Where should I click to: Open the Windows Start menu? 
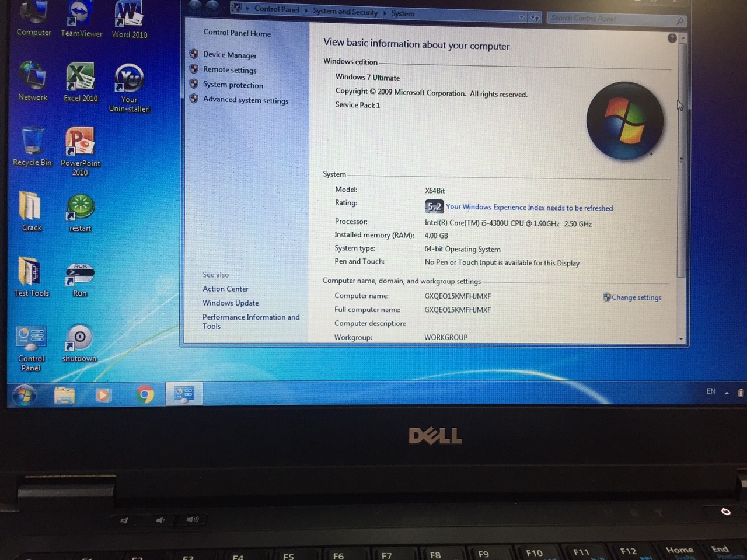23,395
